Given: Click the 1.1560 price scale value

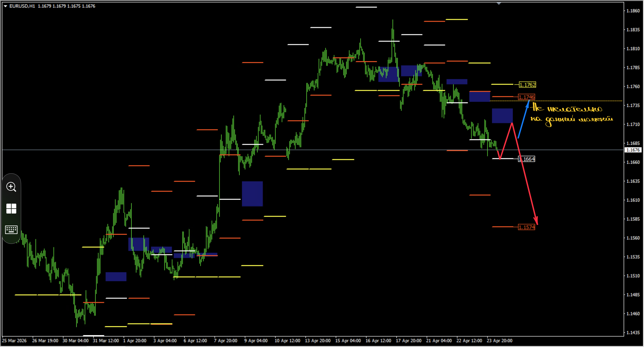Looking at the screenshot, I should (633, 238).
